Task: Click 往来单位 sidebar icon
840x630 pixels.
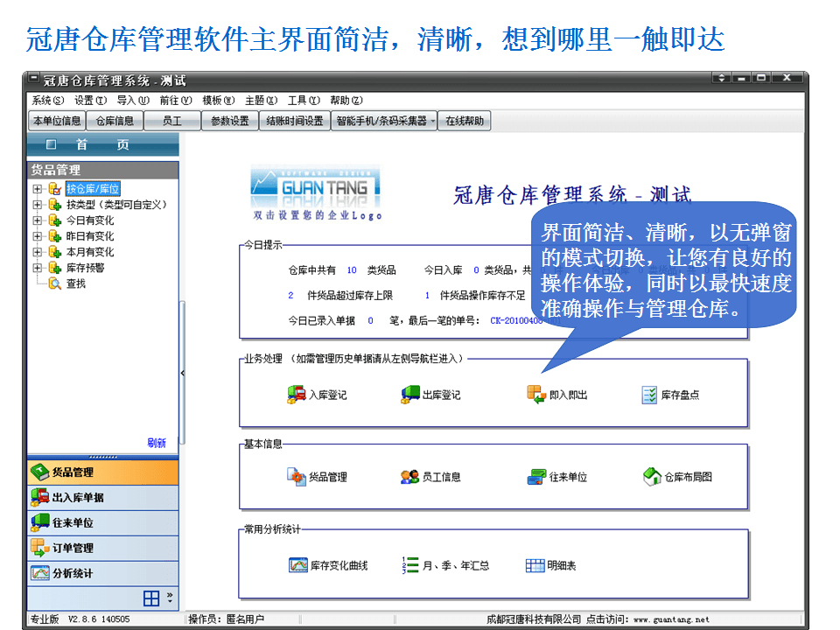Action: coord(40,522)
